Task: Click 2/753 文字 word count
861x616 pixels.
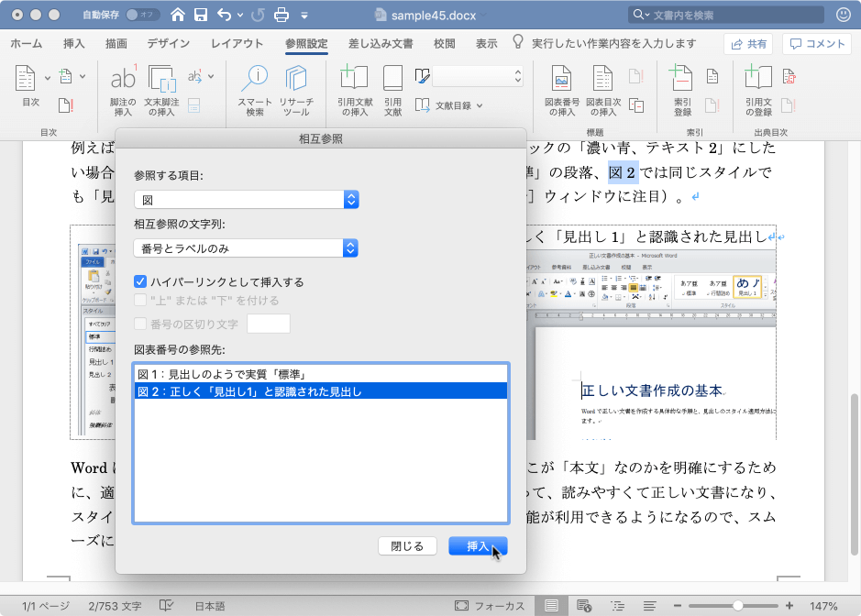Action: pos(115,606)
